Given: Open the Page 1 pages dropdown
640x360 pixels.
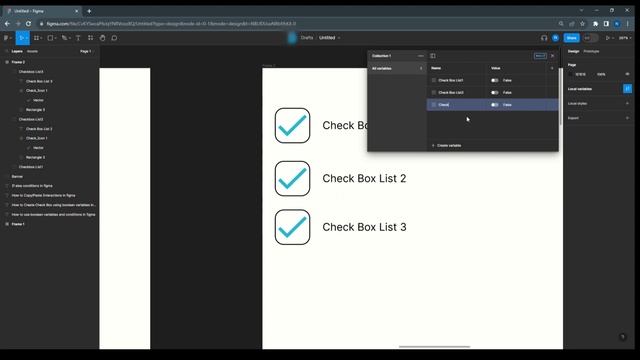Looking at the screenshot, I should (86, 51).
